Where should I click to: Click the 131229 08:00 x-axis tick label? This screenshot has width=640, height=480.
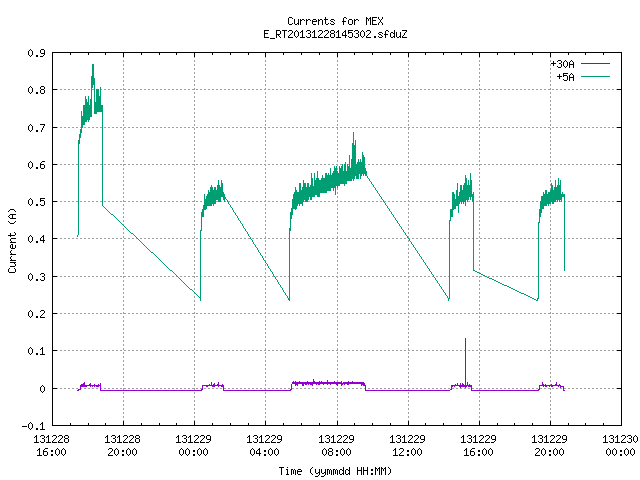[336, 446]
